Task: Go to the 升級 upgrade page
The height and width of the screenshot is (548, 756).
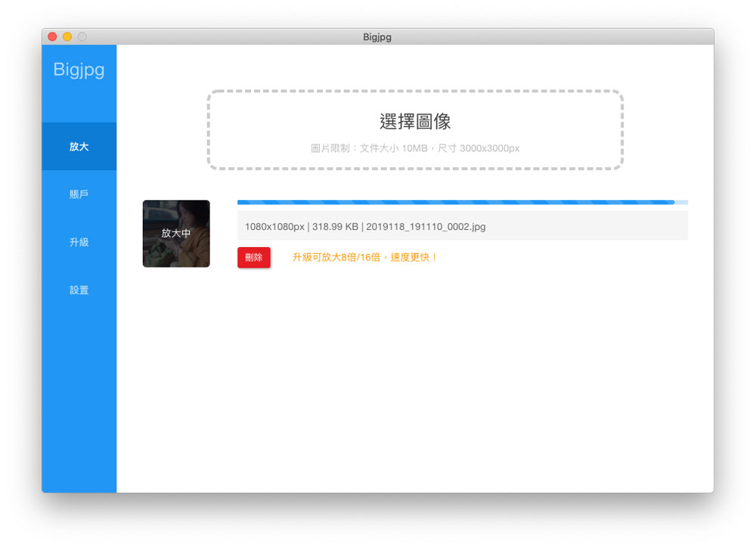Action: pyautogui.click(x=79, y=242)
